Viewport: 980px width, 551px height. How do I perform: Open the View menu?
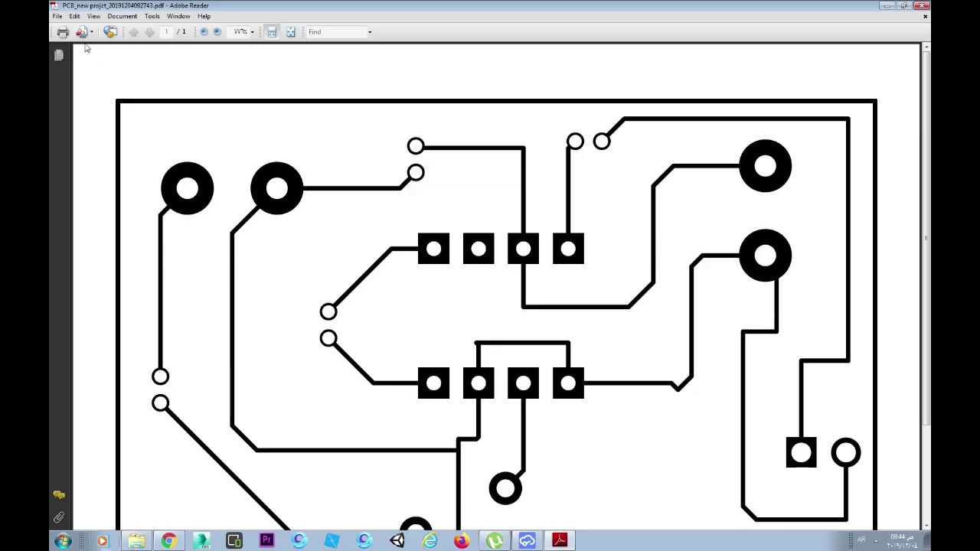(x=93, y=16)
